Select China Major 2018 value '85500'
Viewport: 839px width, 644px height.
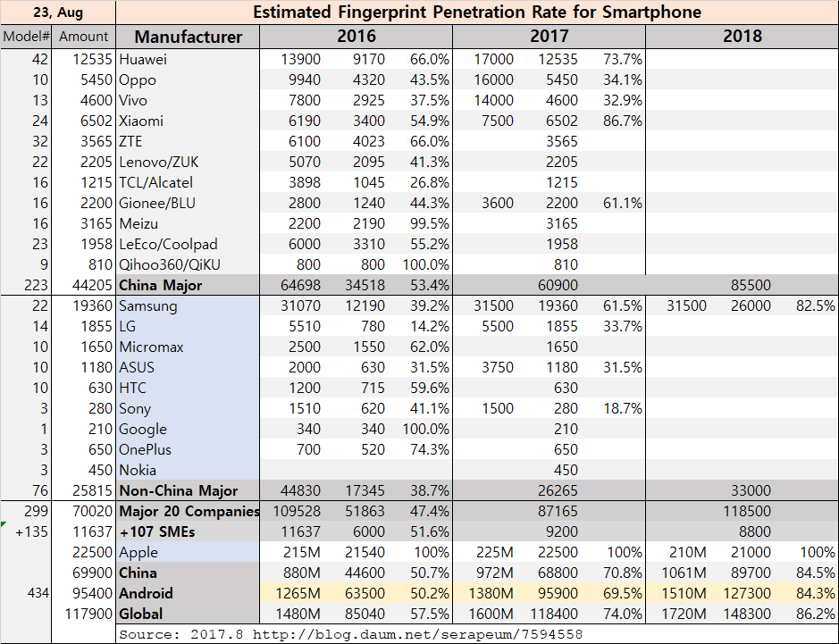tap(751, 285)
